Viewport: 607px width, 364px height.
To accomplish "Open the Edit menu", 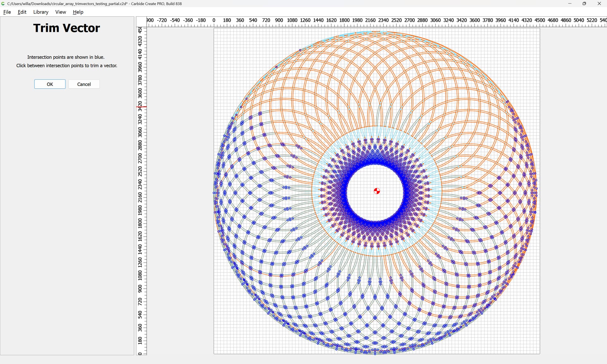I will [x=22, y=12].
